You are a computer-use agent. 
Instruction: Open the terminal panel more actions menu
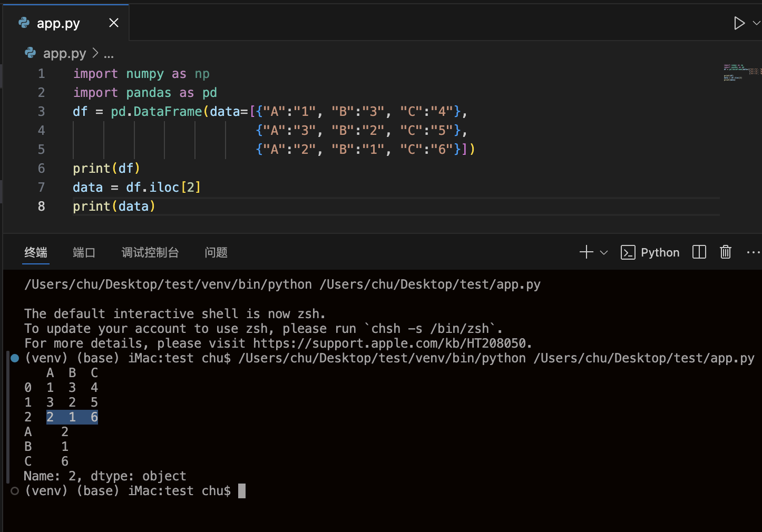point(753,253)
